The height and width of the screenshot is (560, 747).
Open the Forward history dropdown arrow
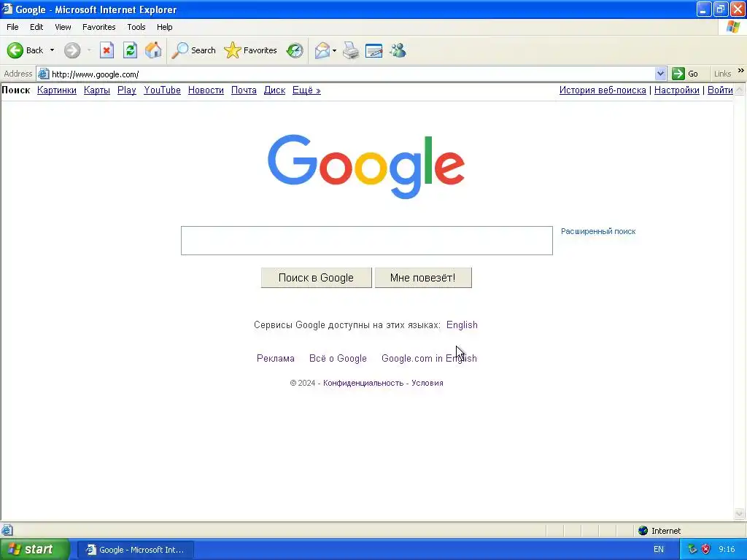click(90, 50)
